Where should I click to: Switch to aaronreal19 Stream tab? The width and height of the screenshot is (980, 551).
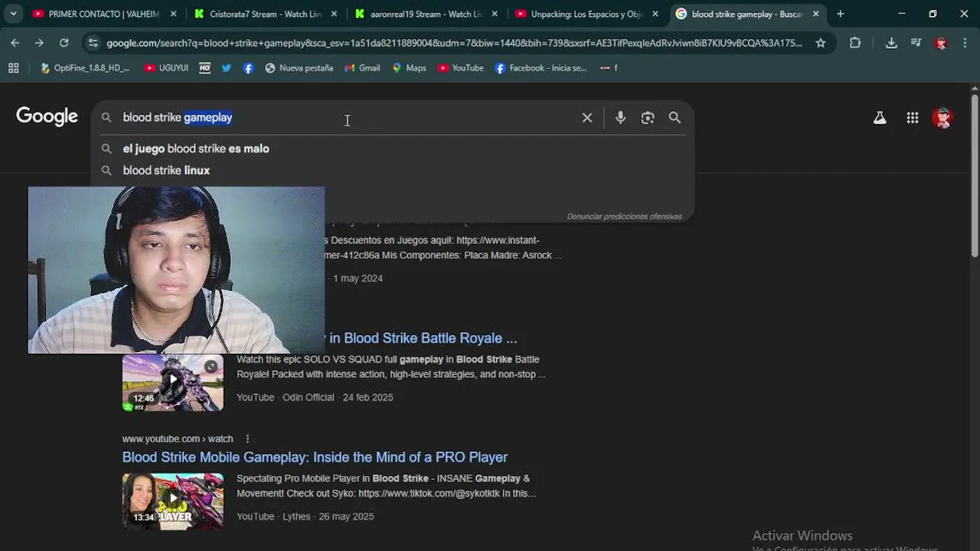click(426, 14)
